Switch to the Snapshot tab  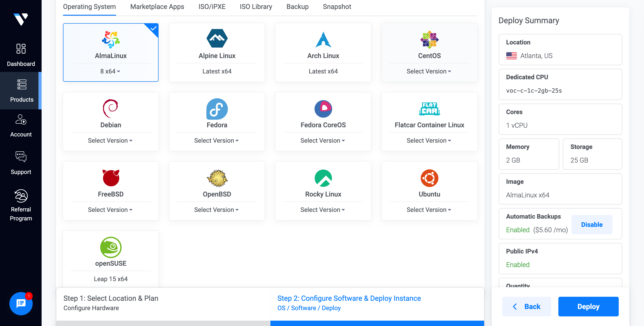(337, 7)
